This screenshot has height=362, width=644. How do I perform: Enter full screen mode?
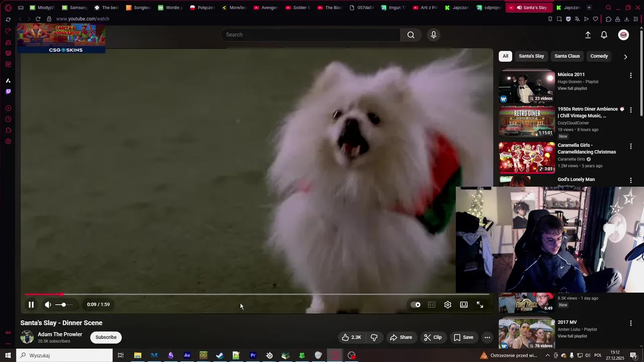pos(480,305)
